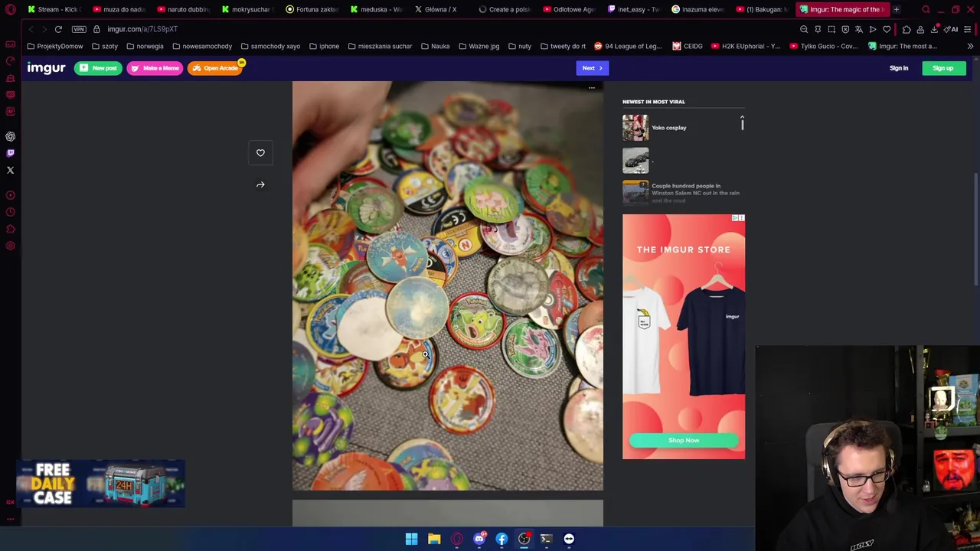
Task: Open the zoom-out magnifier toolbar icon
Action: click(x=804, y=29)
